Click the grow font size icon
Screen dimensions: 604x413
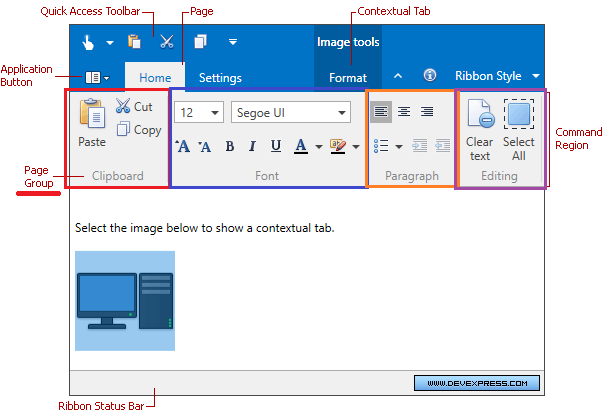[183, 146]
